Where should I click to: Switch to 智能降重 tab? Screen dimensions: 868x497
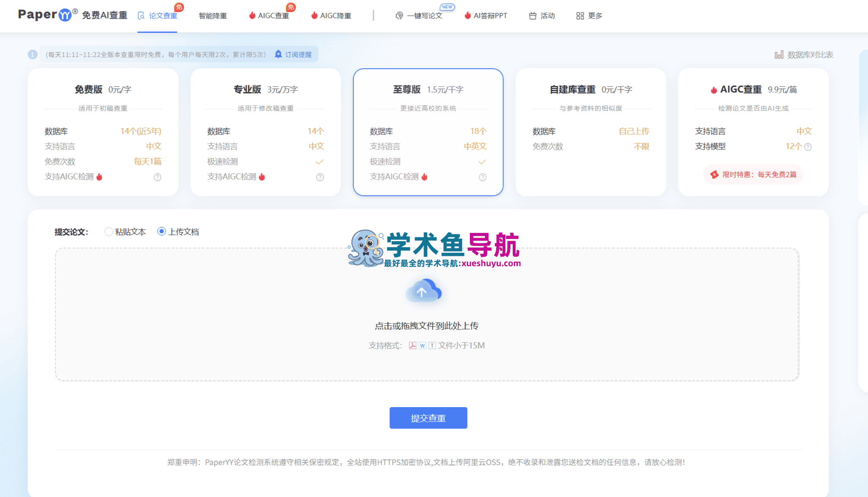[x=212, y=16]
